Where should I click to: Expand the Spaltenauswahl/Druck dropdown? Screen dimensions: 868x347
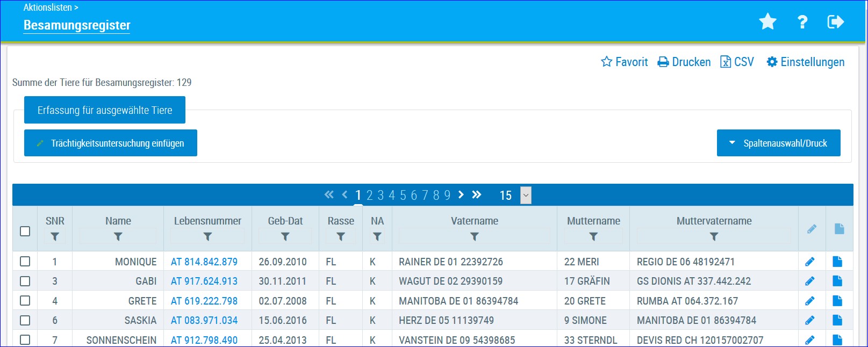click(x=779, y=143)
